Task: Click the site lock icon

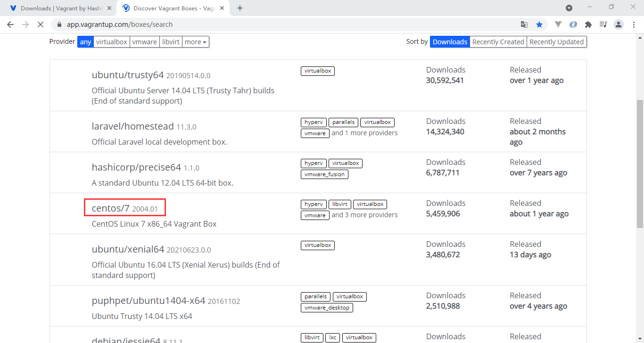Action: click(x=59, y=24)
